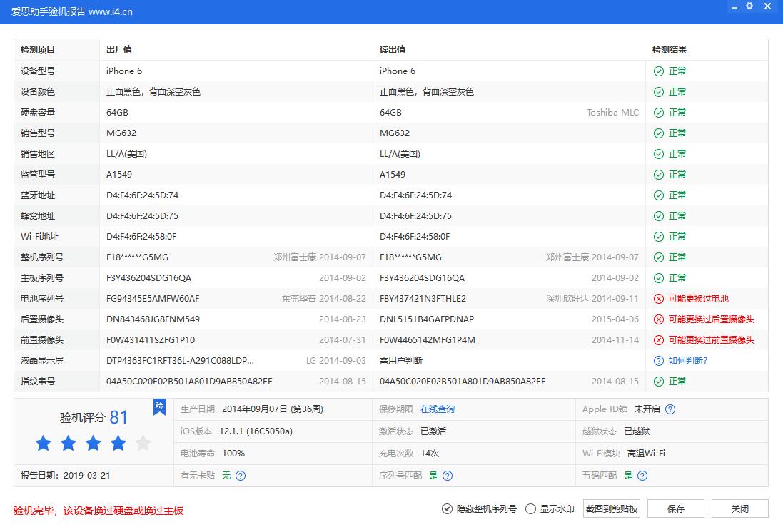The image size is (783, 532).
Task: Click the 截图到剪贴板 button
Action: click(611, 508)
